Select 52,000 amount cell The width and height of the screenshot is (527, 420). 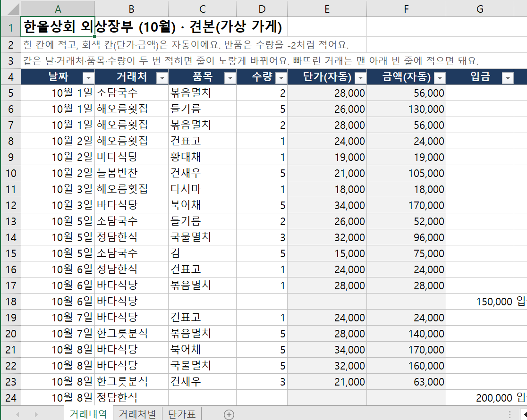406,221
